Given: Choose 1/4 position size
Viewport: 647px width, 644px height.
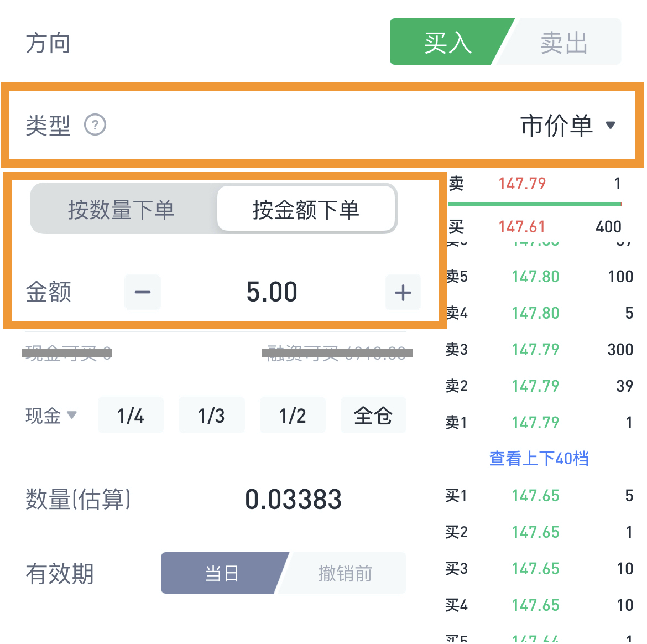Looking at the screenshot, I should (131, 416).
